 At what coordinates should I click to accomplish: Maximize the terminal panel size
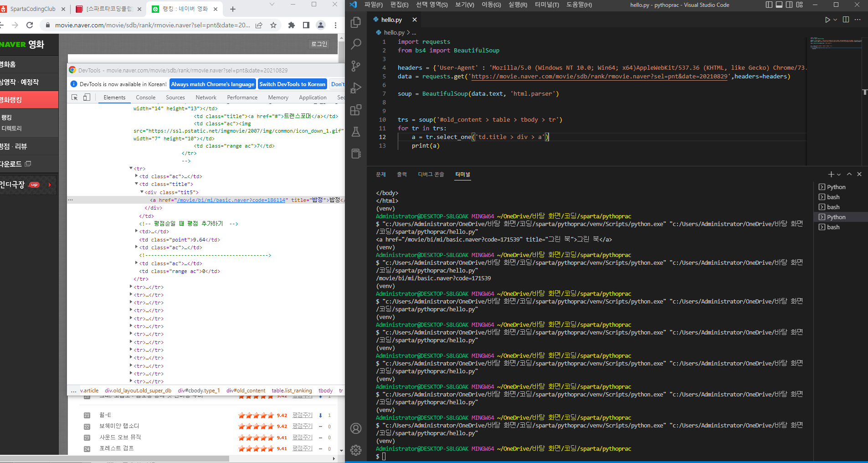pyautogui.click(x=849, y=175)
